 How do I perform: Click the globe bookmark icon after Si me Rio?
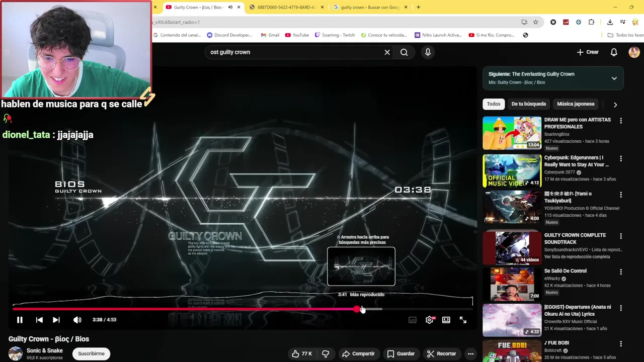coord(525,35)
